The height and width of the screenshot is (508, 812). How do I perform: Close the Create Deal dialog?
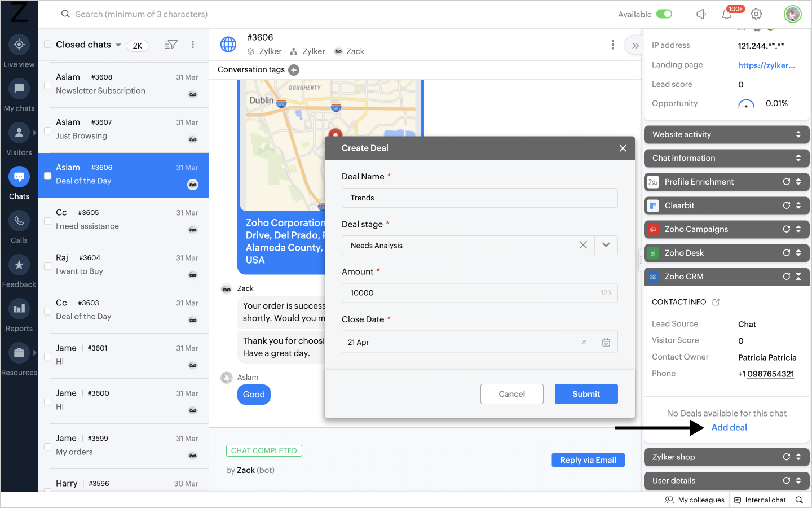tap(623, 148)
